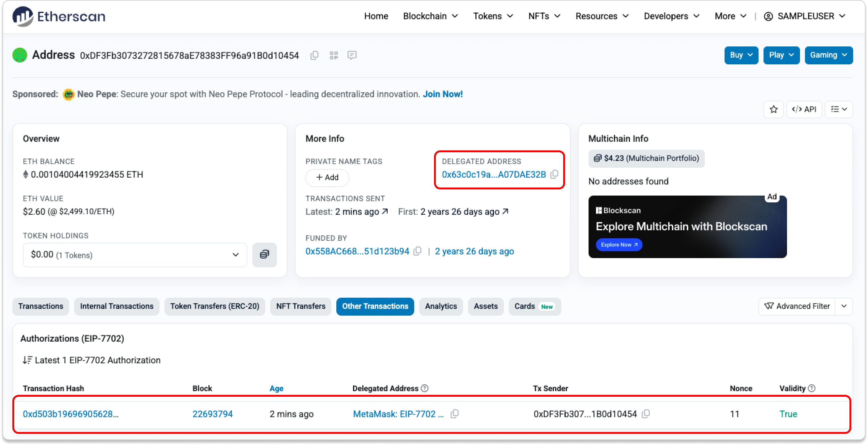Click the multichain portfolio $4.23 badge
Image resolution: width=868 pixels, height=445 pixels.
coord(646,158)
